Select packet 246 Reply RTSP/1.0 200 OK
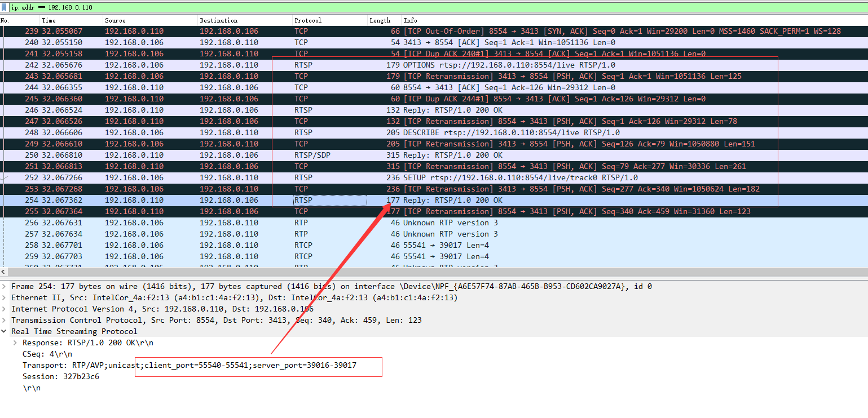 [434, 110]
